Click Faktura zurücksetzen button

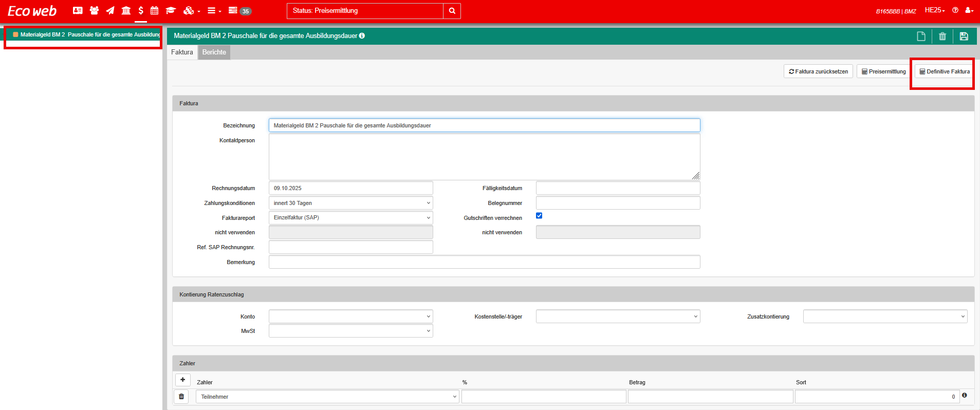tap(818, 71)
